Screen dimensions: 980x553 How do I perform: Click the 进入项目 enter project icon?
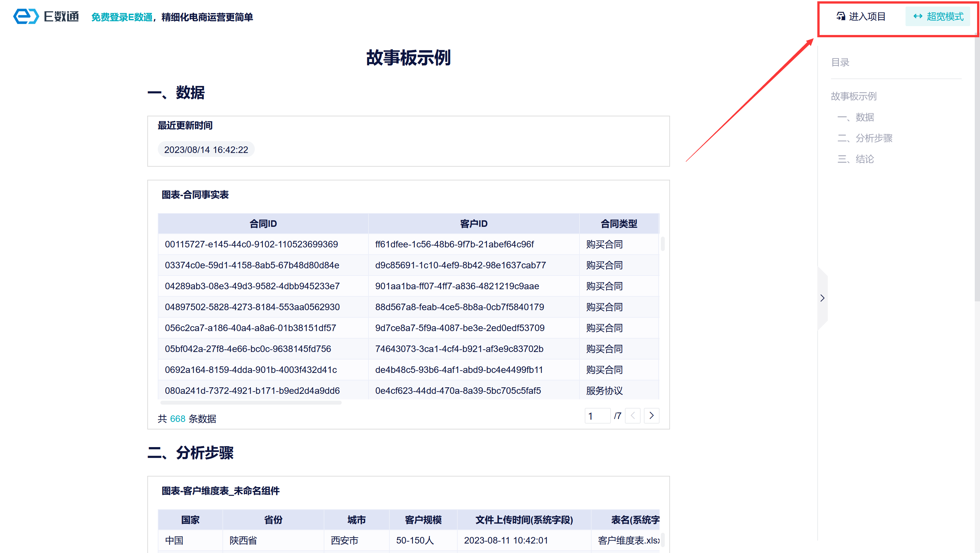point(841,16)
